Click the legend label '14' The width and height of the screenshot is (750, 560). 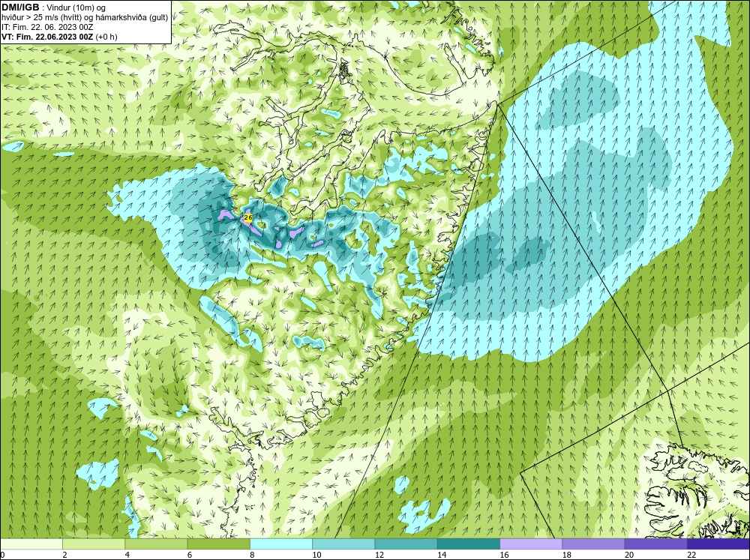[442, 555]
